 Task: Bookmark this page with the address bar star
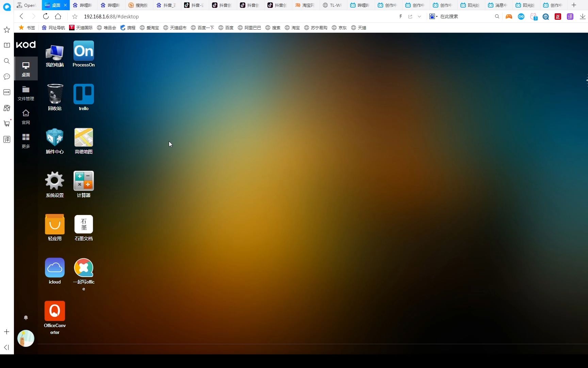pos(75,16)
